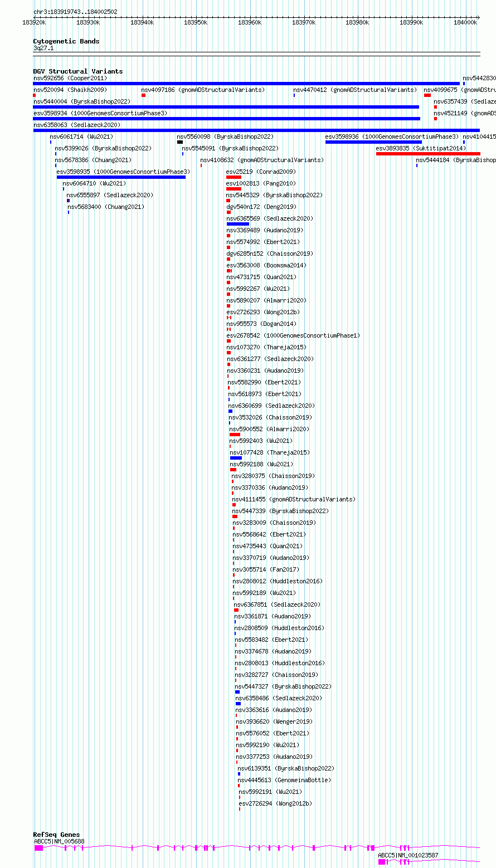Select esv2726293 (Wong2012b) label

(263, 312)
